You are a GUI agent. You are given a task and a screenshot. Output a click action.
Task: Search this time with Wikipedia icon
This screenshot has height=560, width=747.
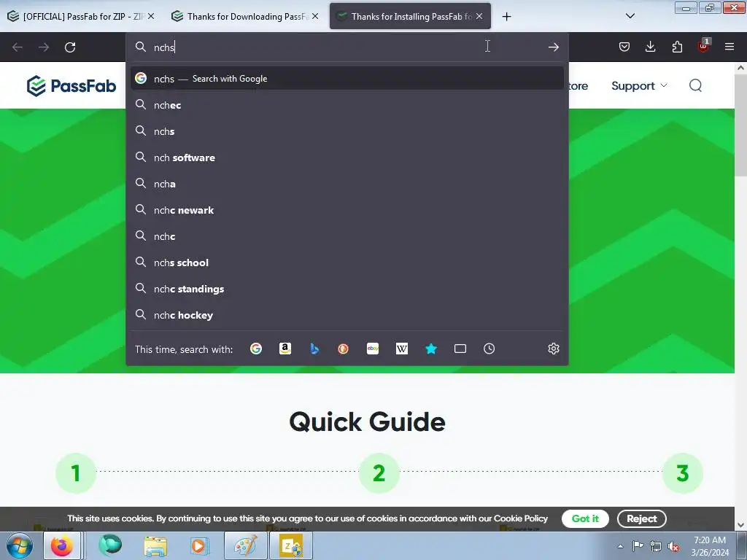[x=402, y=349]
